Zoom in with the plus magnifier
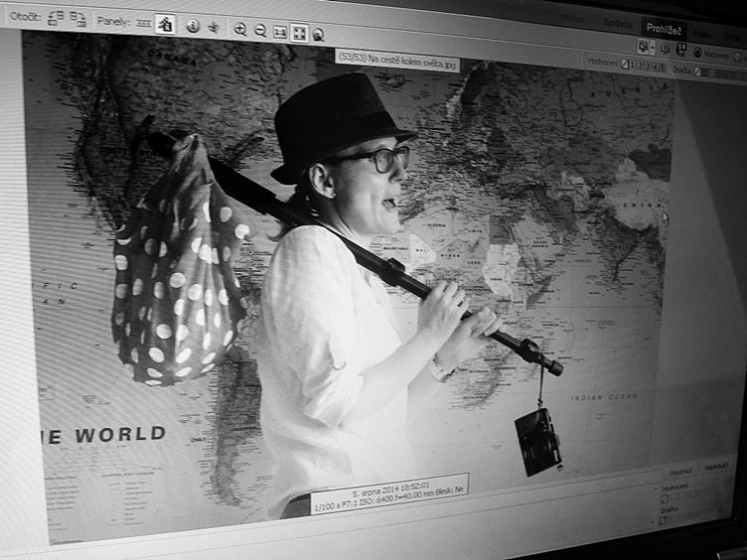 (239, 29)
